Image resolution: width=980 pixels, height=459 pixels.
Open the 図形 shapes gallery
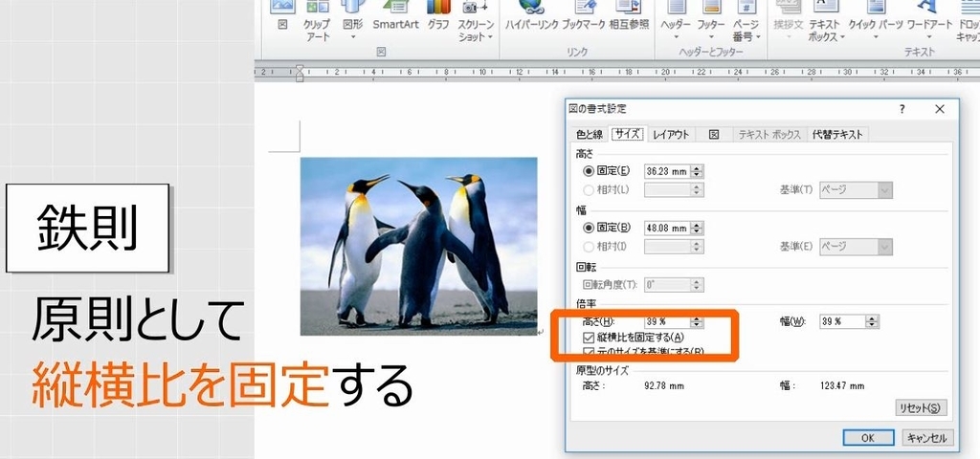click(352, 20)
